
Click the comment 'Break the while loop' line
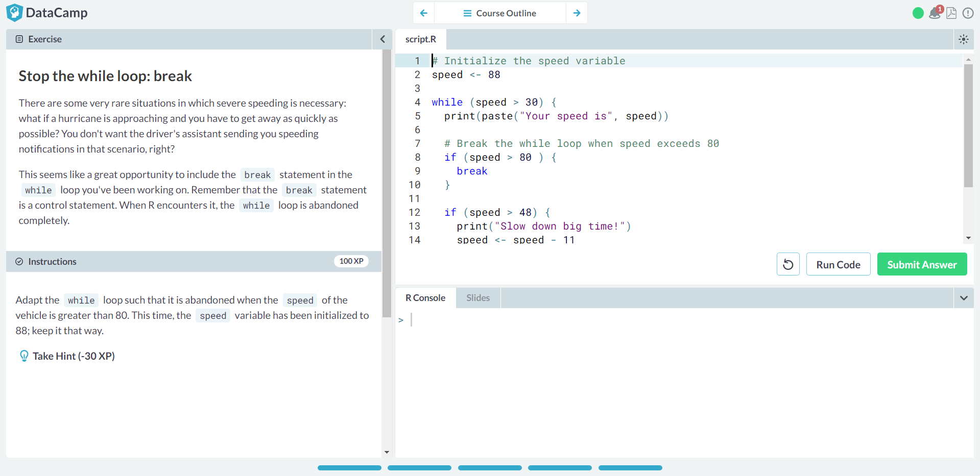pos(582,143)
